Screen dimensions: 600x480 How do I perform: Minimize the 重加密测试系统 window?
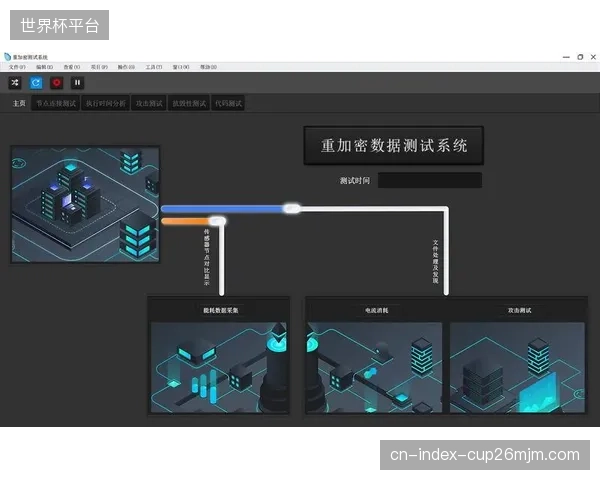tap(566, 57)
